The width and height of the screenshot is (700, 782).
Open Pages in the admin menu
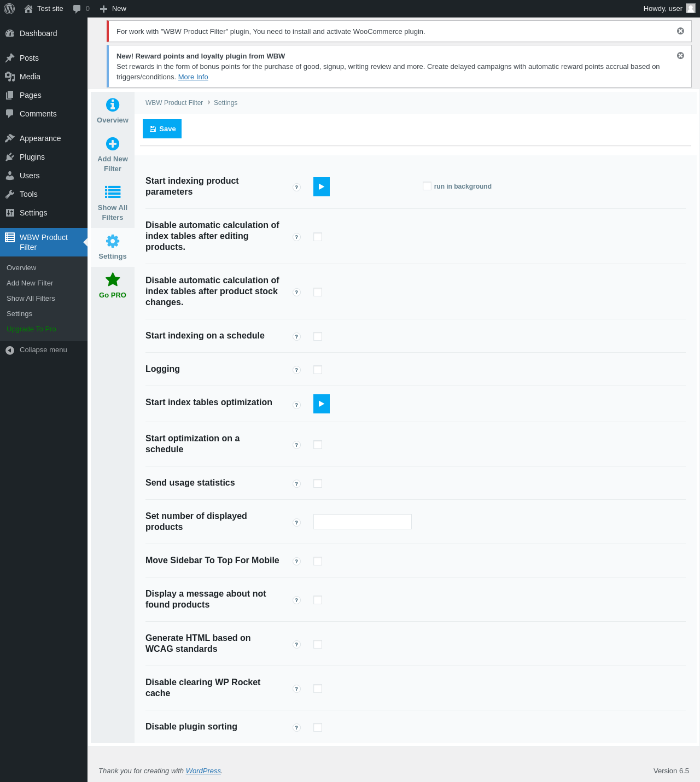44,95
